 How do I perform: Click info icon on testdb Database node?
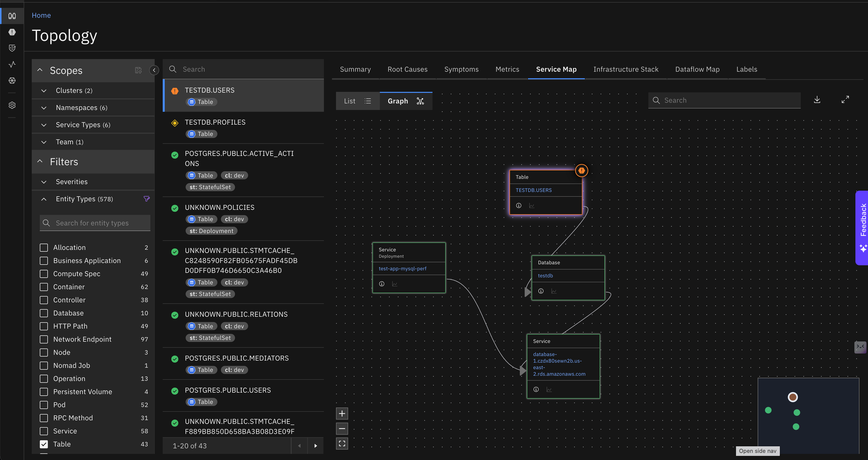541,291
